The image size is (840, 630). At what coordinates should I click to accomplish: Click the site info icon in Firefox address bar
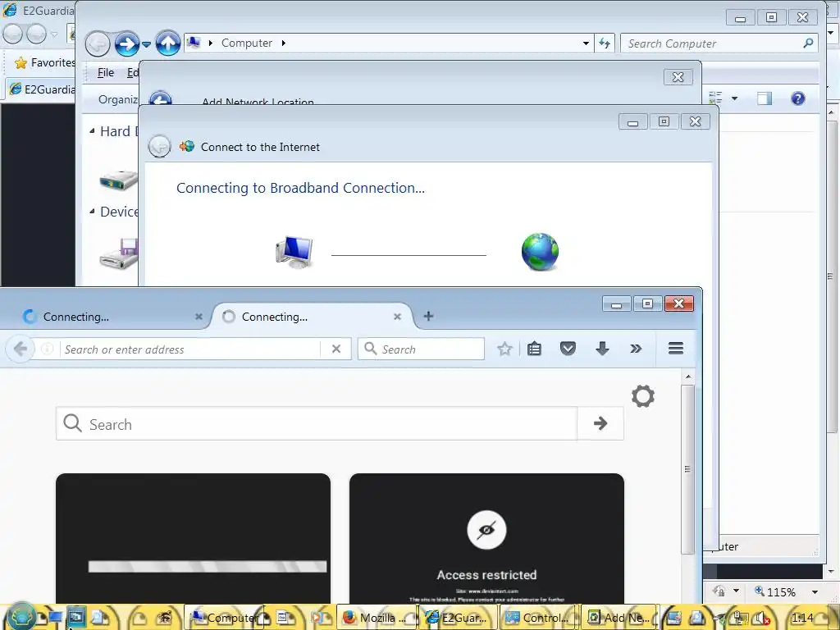point(47,349)
